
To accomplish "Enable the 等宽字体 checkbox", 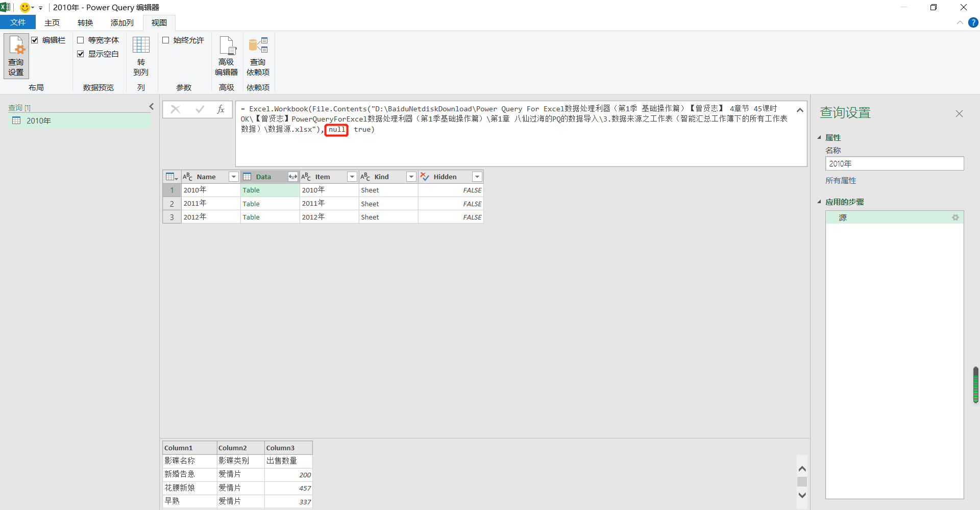I will 80,40.
